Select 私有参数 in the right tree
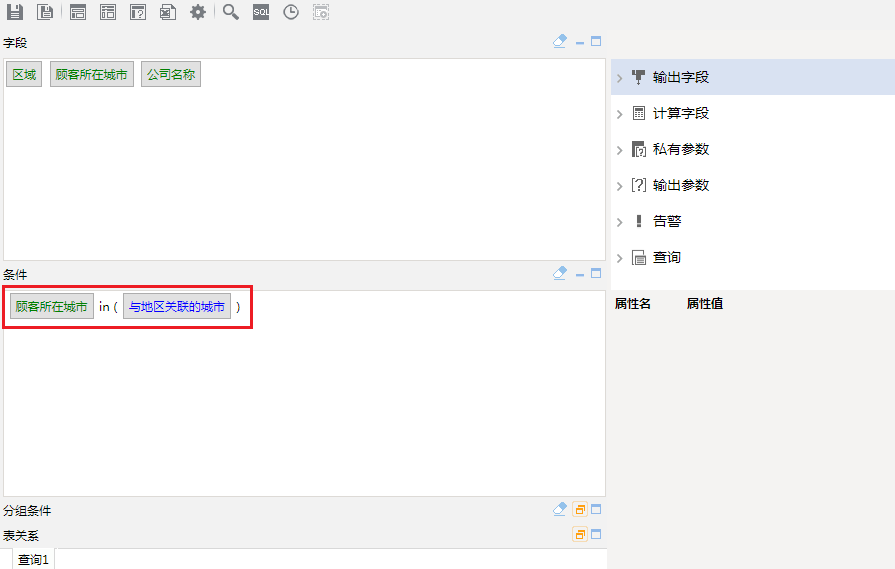 click(680, 149)
